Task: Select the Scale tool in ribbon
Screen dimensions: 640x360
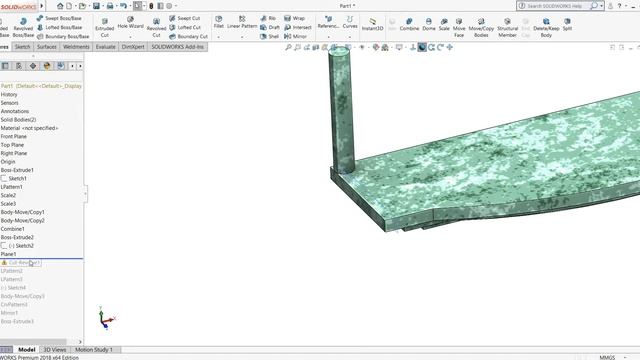Action: click(x=444, y=24)
